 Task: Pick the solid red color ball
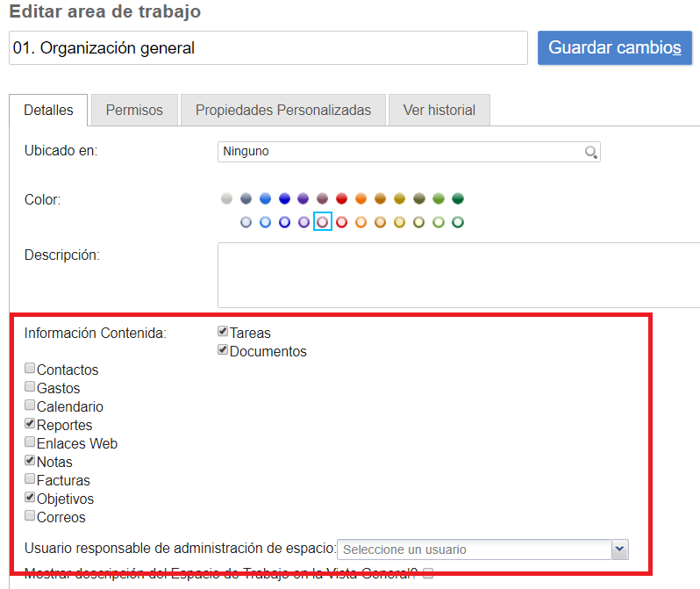click(x=342, y=199)
